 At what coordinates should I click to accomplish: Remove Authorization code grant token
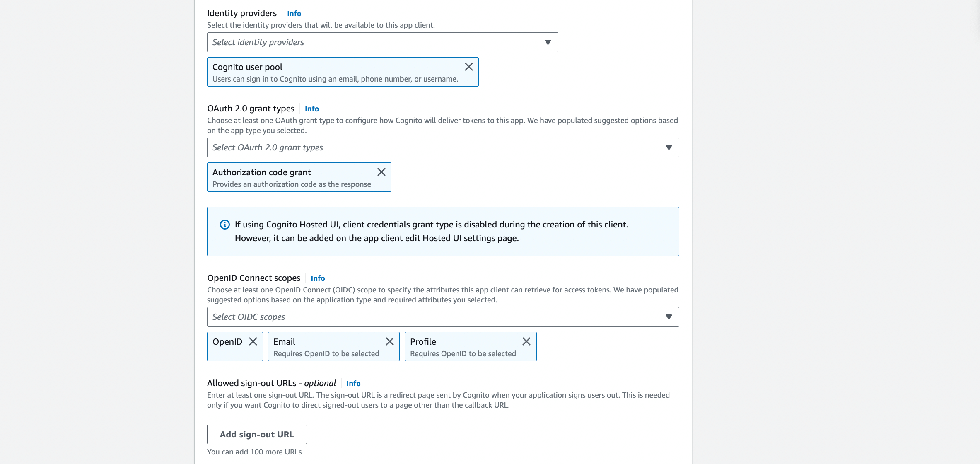pyautogui.click(x=381, y=172)
